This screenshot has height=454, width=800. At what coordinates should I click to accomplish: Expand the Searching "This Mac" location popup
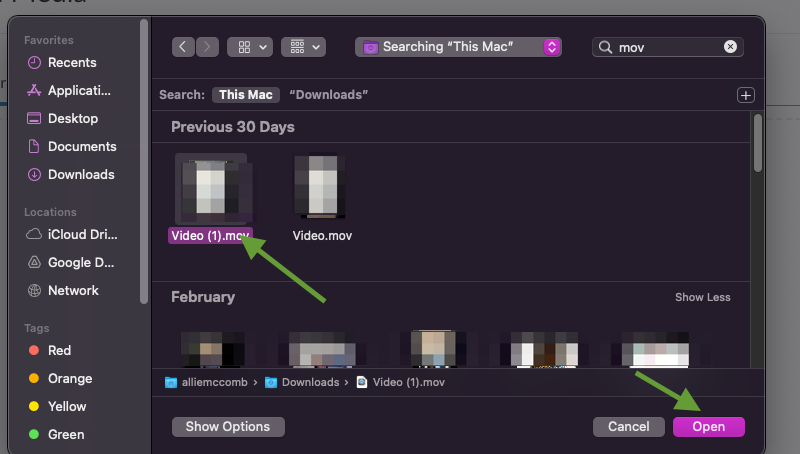pos(550,47)
